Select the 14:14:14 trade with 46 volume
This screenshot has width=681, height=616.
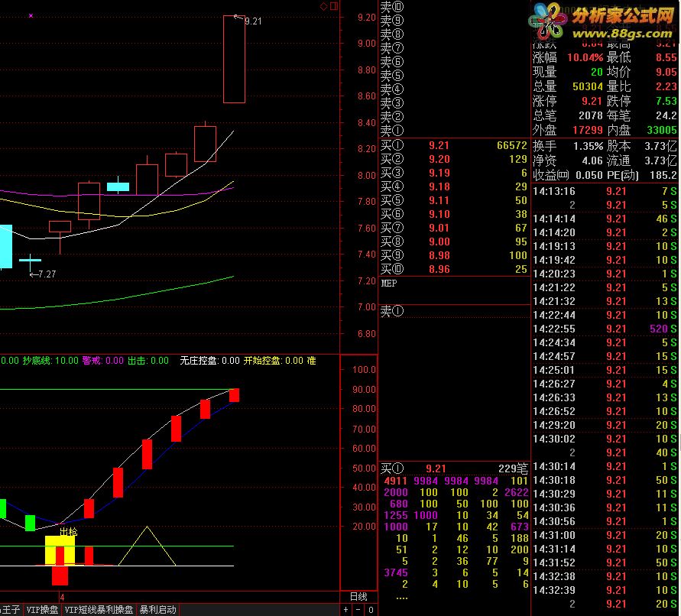coord(605,219)
